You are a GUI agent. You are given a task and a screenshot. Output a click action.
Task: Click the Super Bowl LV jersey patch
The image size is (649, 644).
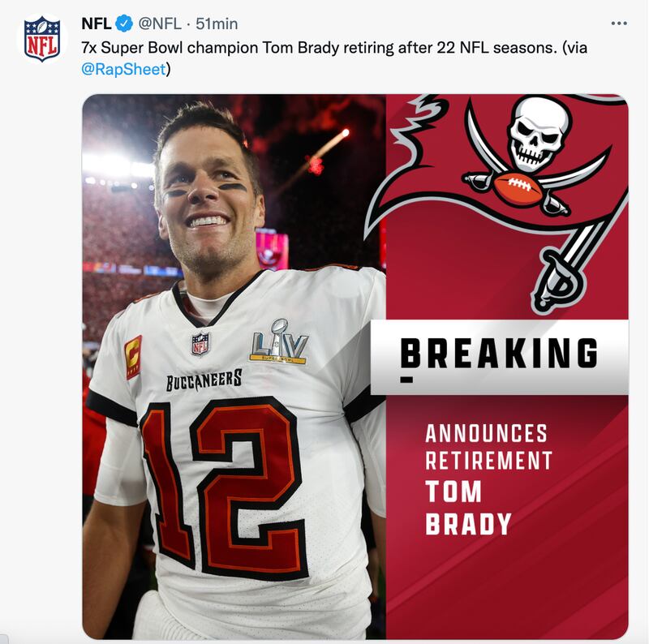(278, 341)
